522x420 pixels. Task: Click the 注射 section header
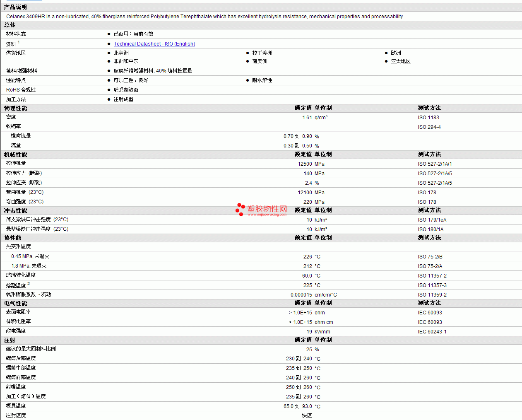(10, 340)
